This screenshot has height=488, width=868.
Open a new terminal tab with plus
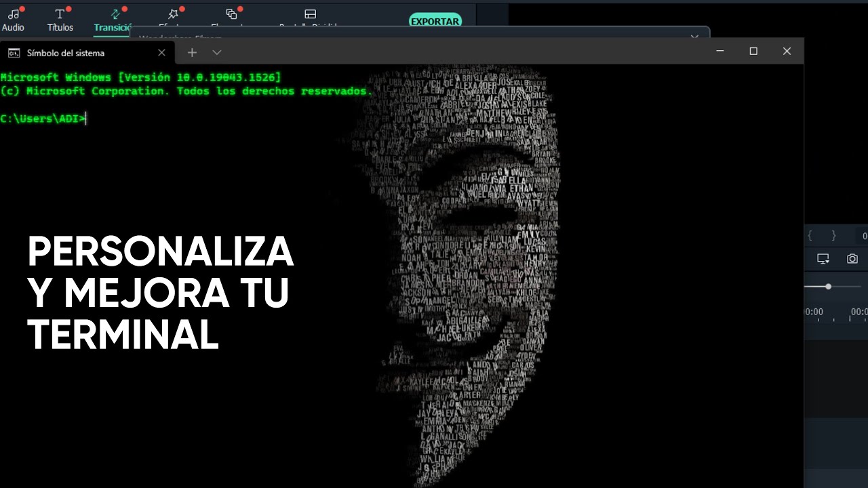click(192, 52)
